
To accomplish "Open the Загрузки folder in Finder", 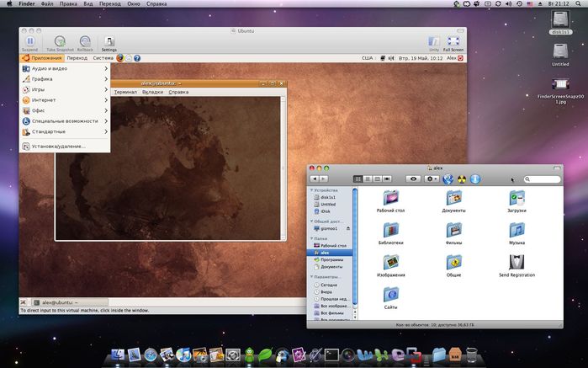I will point(516,201).
